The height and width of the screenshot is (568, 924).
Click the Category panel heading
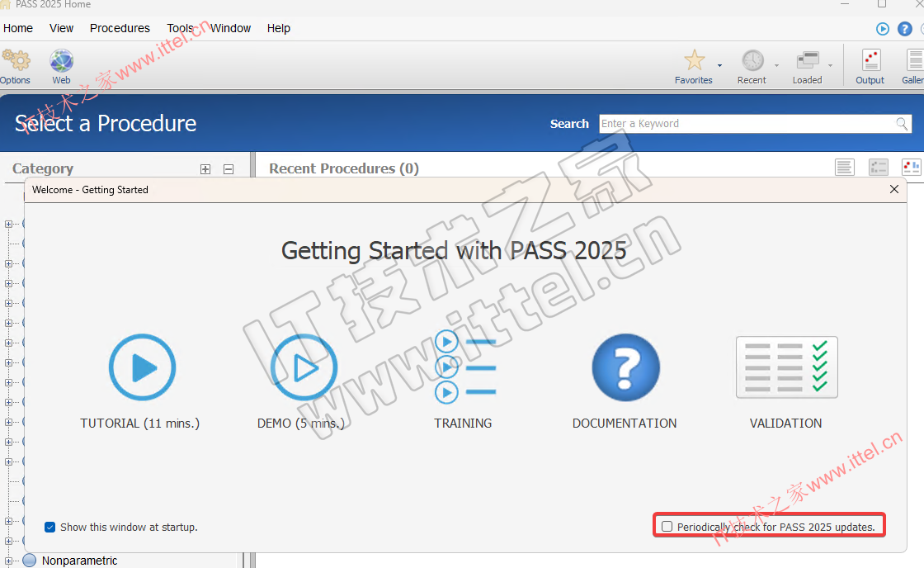[x=43, y=168]
